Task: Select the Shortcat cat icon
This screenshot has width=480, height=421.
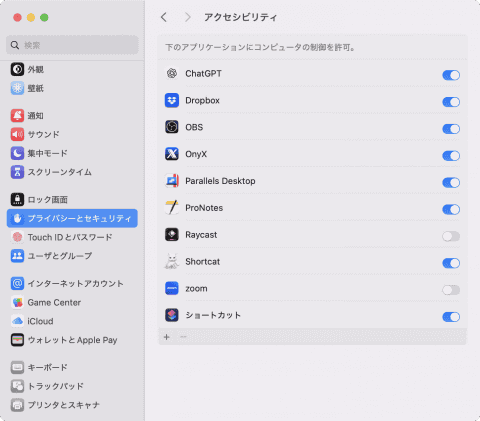Action: pyautogui.click(x=172, y=262)
